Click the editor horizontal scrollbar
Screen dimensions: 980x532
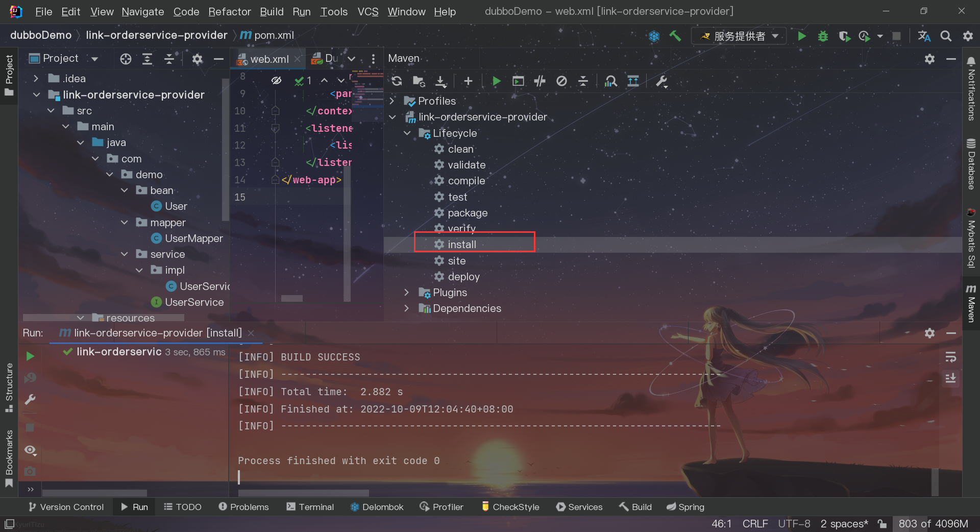(291, 298)
